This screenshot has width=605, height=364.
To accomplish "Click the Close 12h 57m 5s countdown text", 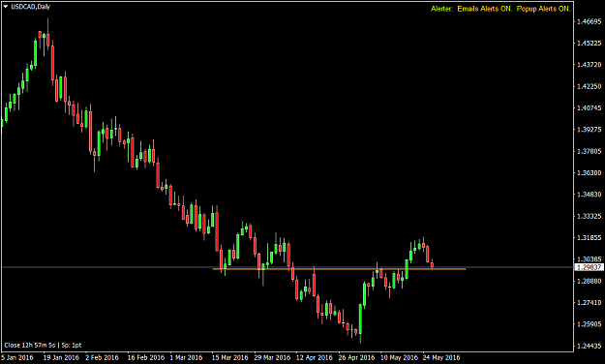I will click(30, 345).
